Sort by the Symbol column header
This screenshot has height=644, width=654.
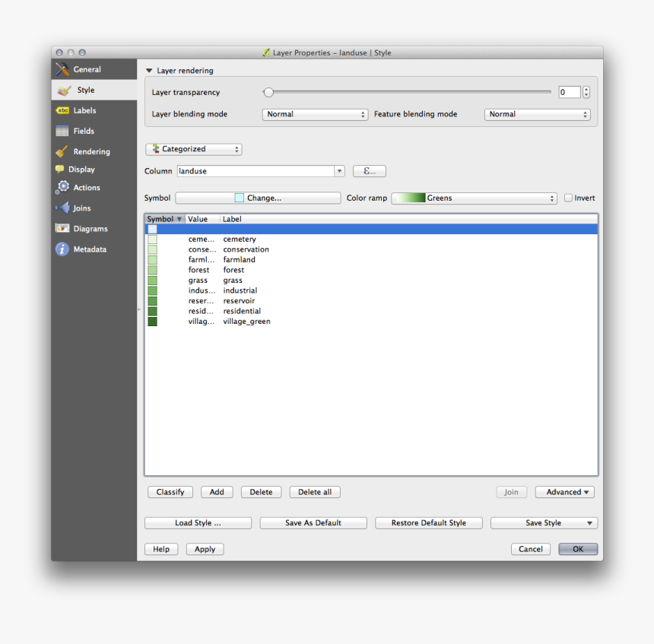[164, 219]
